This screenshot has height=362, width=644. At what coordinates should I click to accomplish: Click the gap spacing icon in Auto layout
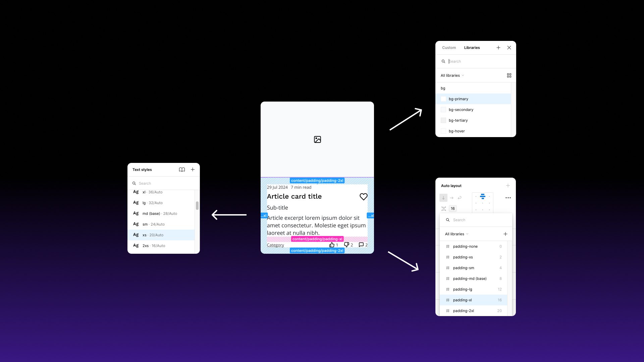click(443, 208)
